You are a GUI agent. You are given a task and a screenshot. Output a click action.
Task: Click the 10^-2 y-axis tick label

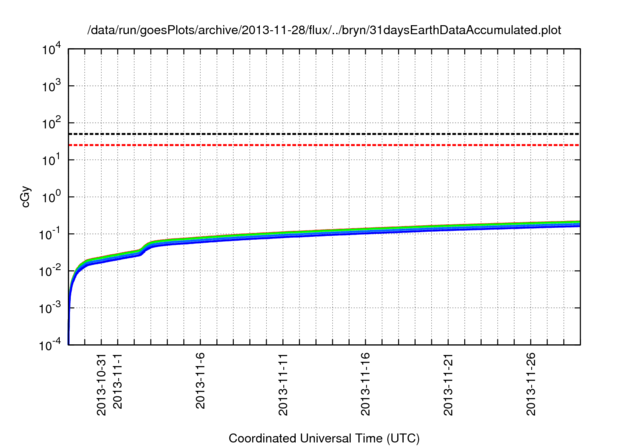(x=51, y=271)
